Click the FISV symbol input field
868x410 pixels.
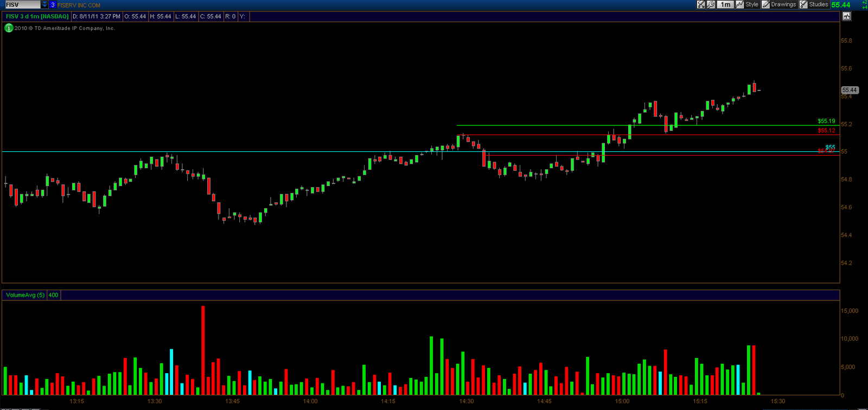click(22, 4)
